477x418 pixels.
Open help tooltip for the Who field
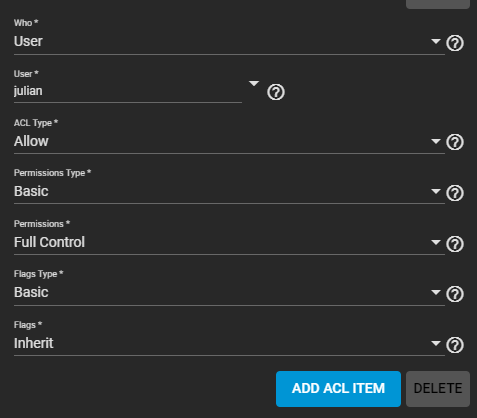point(455,43)
